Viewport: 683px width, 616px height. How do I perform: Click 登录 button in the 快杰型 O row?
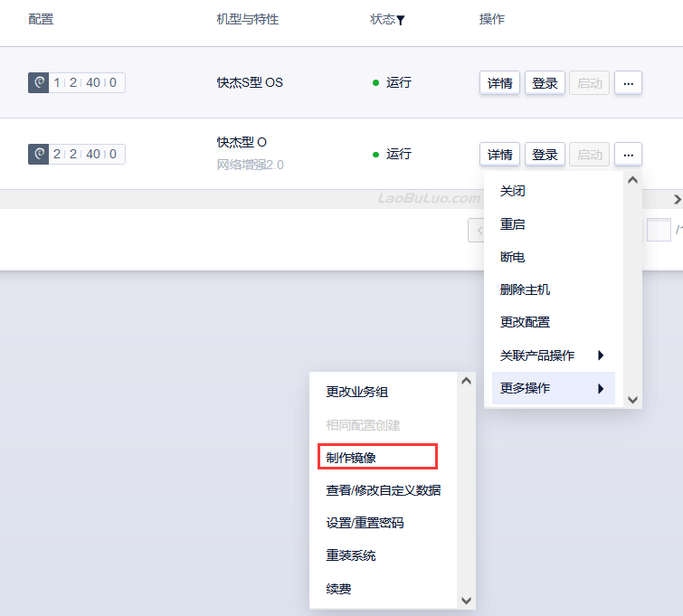[545, 154]
